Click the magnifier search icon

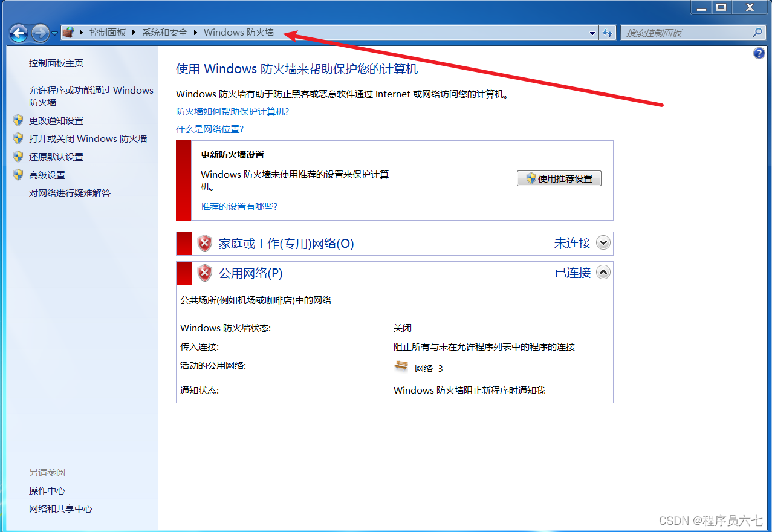click(x=758, y=33)
